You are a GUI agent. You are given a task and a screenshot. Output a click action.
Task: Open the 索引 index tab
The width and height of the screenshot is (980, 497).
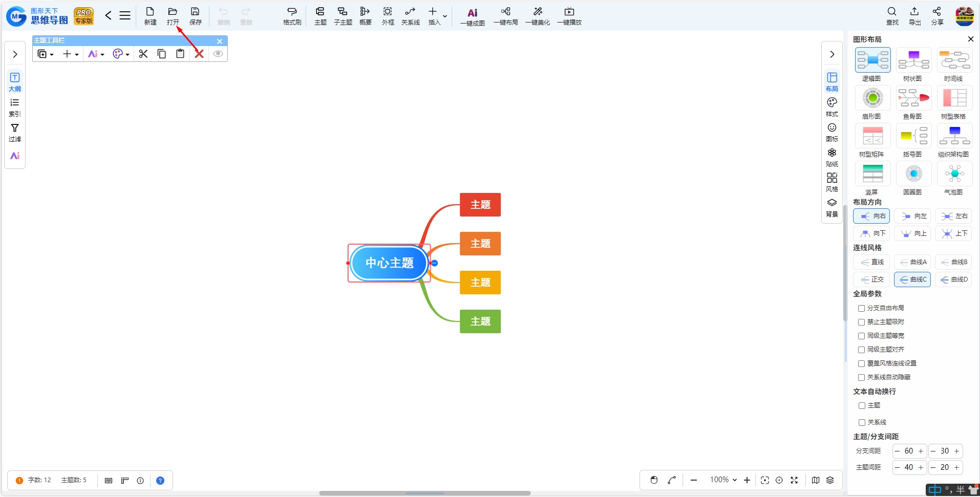tap(15, 107)
